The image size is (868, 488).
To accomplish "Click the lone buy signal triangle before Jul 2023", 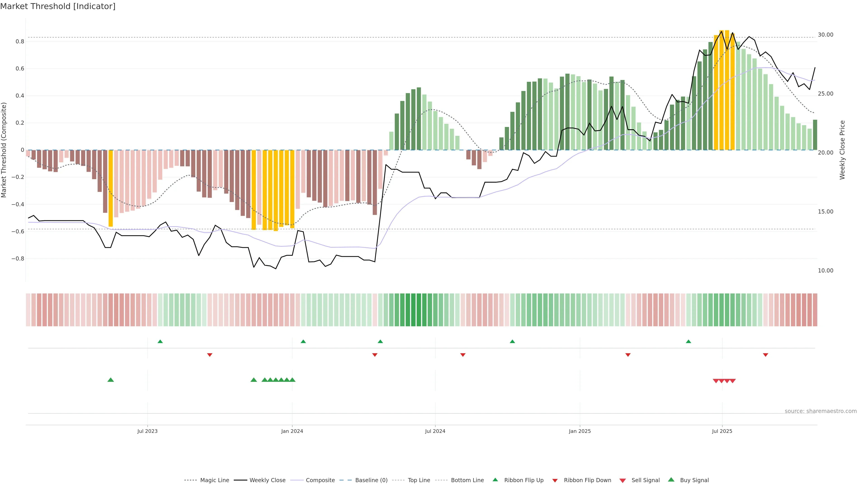I will [x=111, y=380].
